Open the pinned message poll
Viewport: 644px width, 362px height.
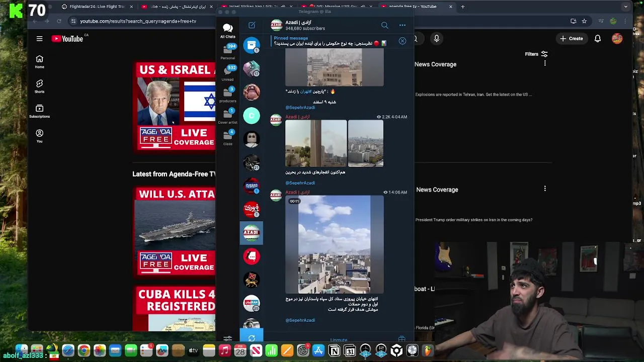tap(330, 41)
